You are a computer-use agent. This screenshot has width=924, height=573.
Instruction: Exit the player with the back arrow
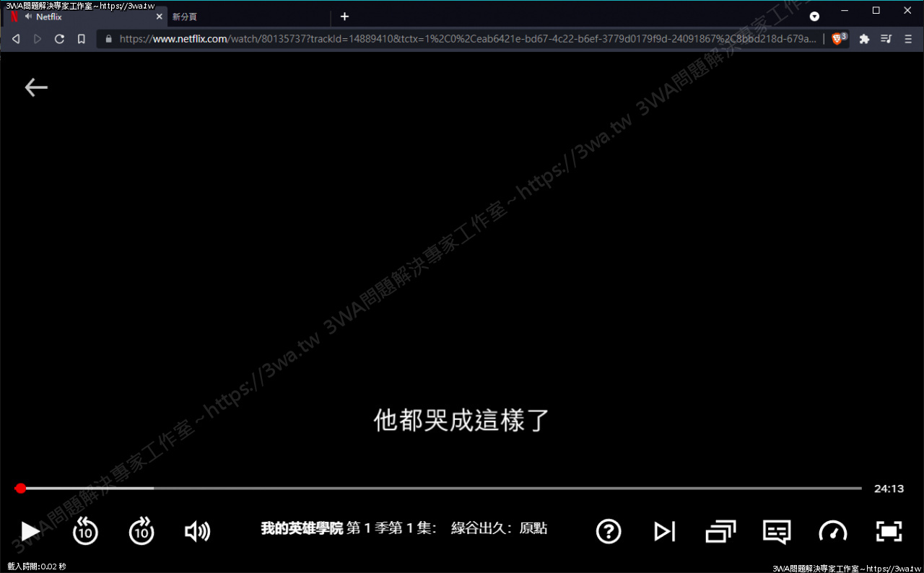pyautogui.click(x=36, y=87)
